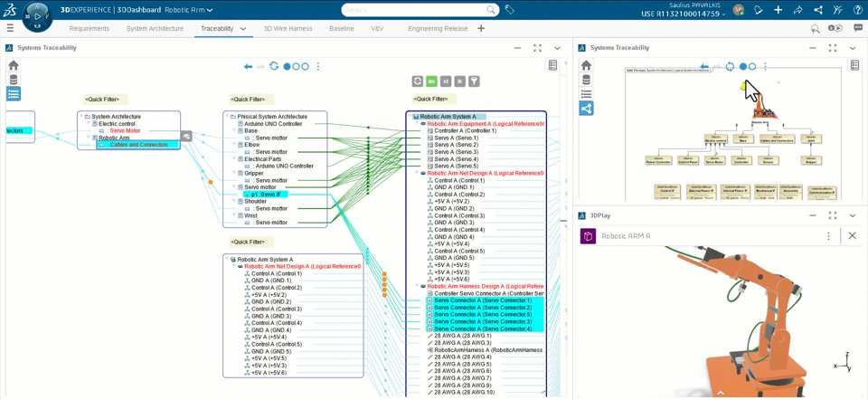Click the search magnifier icon
Screen dimensions: 868x400
tap(490, 9)
